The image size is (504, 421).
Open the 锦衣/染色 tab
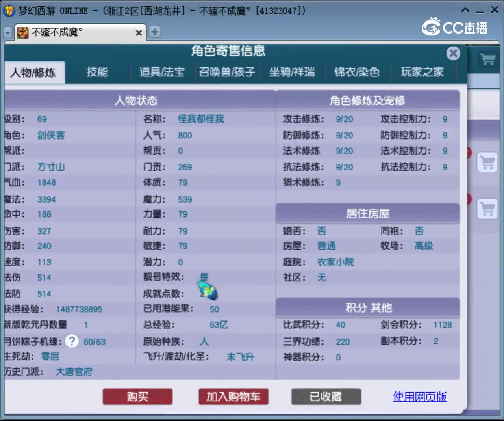(x=357, y=72)
